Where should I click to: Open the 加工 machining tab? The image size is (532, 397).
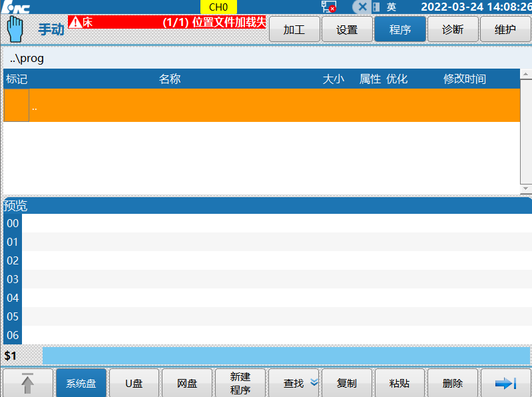click(294, 29)
